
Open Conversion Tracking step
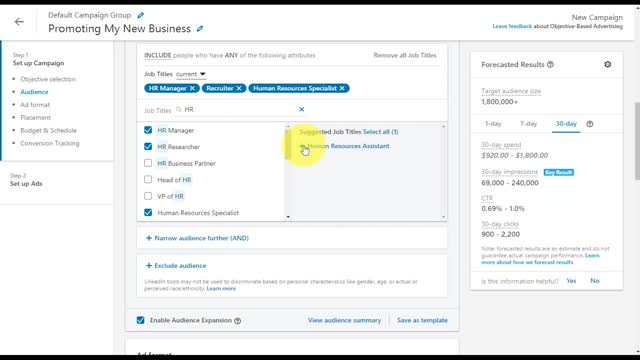pos(50,143)
